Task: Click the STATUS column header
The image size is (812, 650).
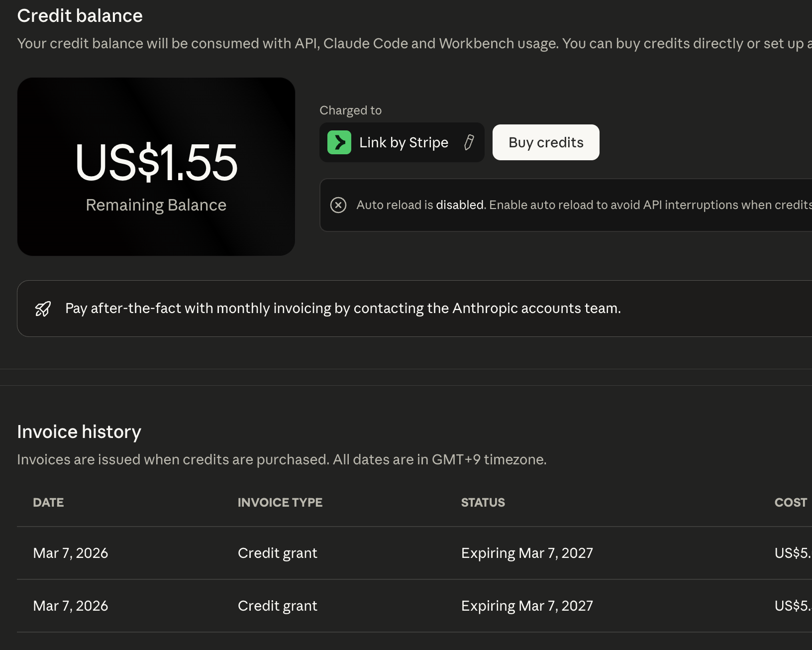Action: [483, 503]
